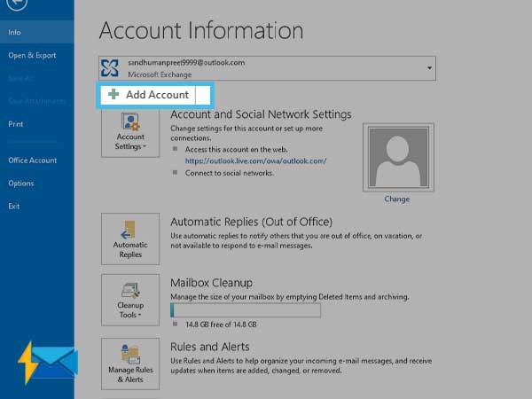Go back using the circled arrow

tap(16, 3)
